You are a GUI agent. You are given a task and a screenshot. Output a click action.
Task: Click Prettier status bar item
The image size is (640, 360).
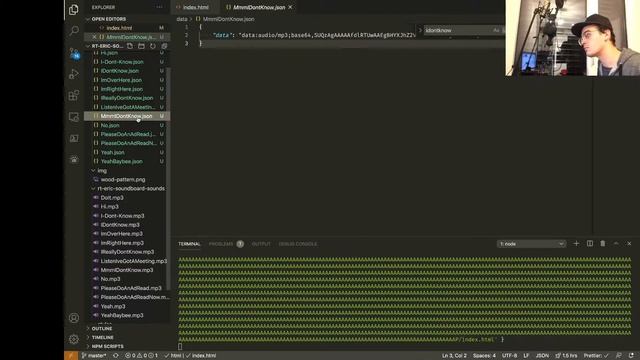596,356
